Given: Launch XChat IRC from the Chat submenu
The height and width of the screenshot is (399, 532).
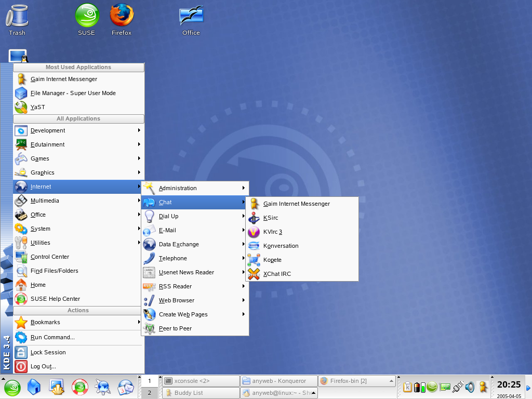Looking at the screenshot, I should coord(302,274).
